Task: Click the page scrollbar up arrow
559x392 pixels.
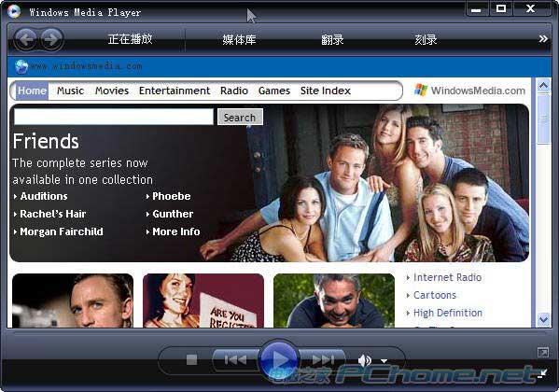Action: coord(544,86)
